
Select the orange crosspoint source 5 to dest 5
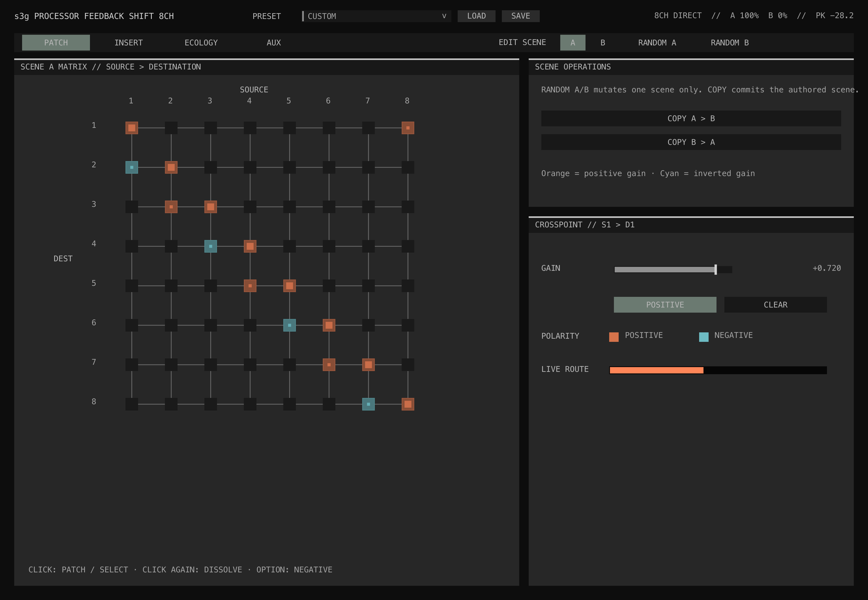coord(289,286)
